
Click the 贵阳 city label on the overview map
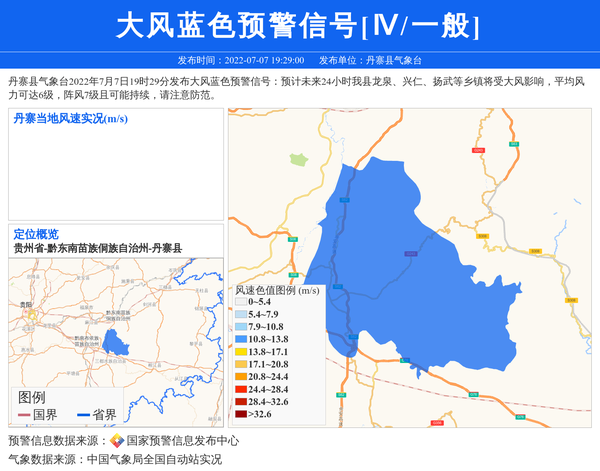[x=26, y=304]
